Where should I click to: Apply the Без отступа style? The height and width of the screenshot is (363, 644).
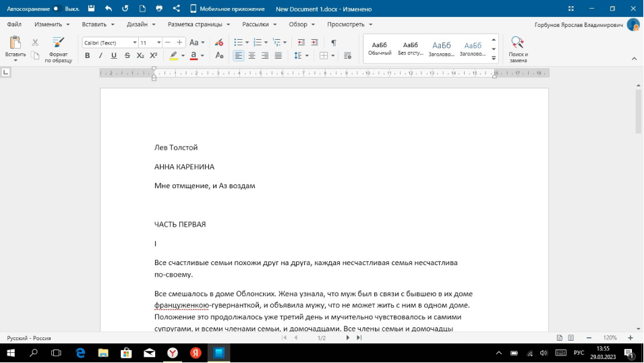click(410, 49)
